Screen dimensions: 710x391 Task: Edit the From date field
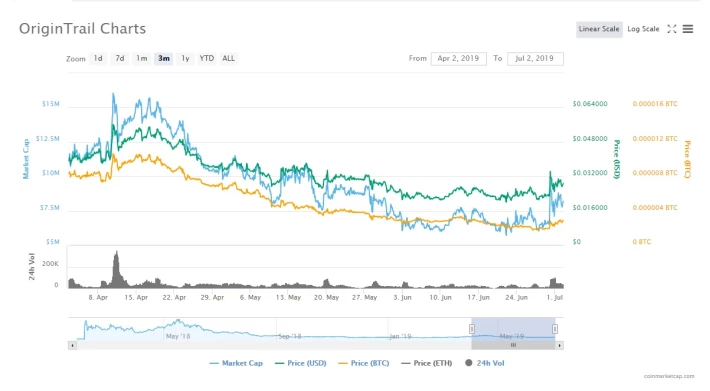[459, 58]
